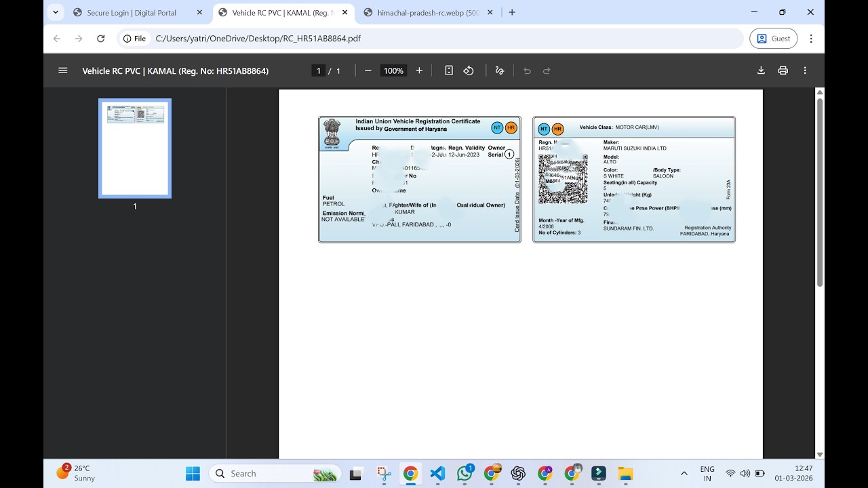The width and height of the screenshot is (868, 488).
Task: Click the zoom in plus button
Action: click(419, 70)
